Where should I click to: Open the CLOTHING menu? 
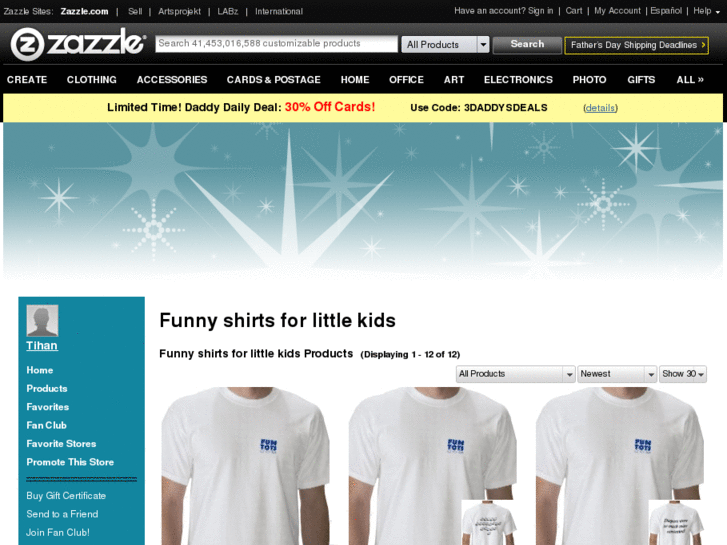coord(92,80)
